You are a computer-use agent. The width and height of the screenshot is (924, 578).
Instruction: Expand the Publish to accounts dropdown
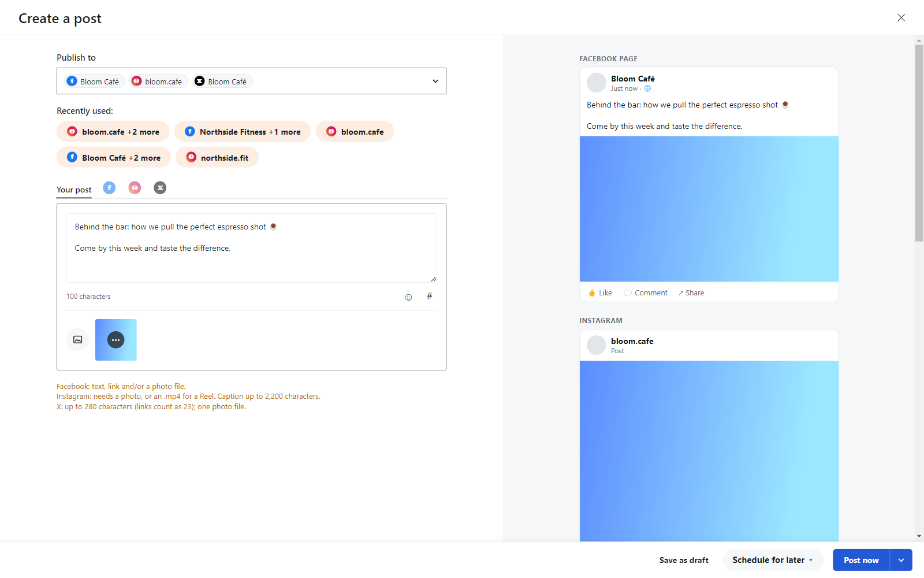(x=435, y=81)
